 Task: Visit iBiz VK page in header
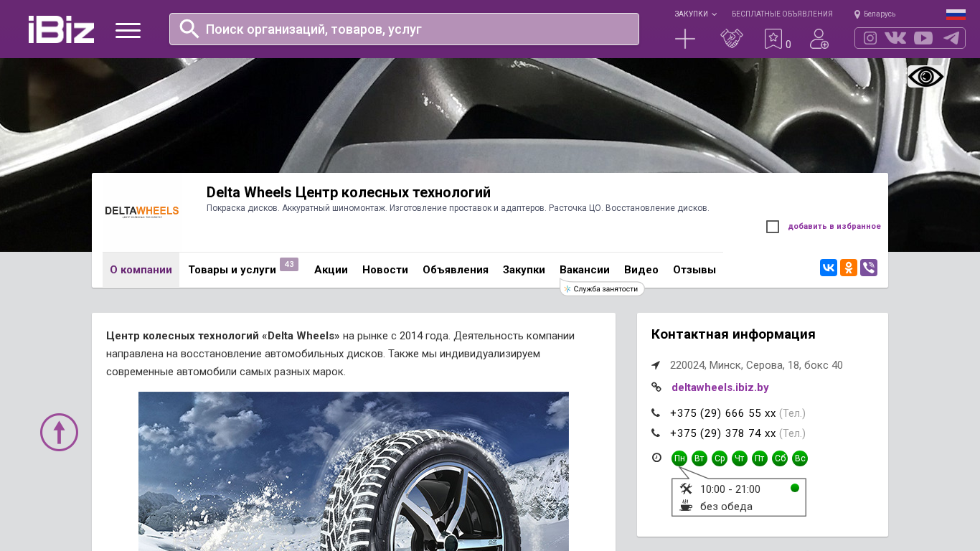(x=895, y=38)
